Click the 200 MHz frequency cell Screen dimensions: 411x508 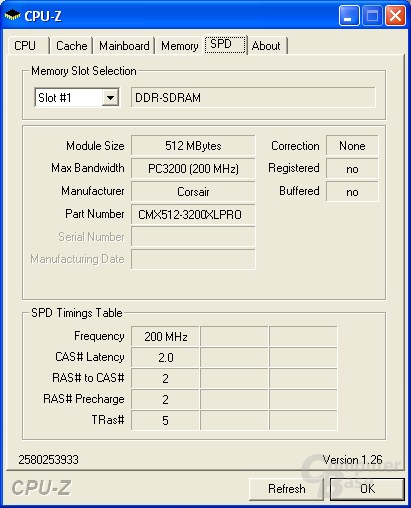[x=166, y=337]
